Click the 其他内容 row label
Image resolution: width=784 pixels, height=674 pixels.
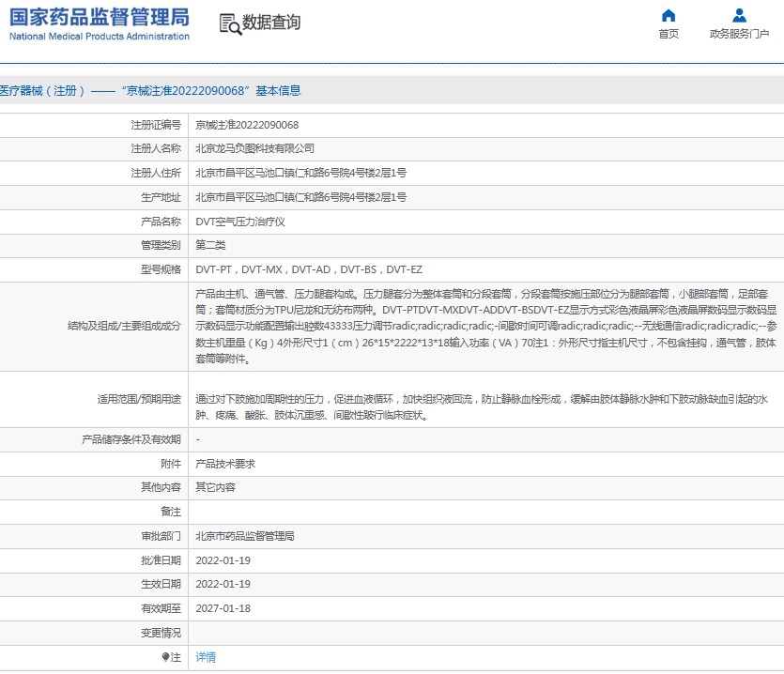(161, 487)
